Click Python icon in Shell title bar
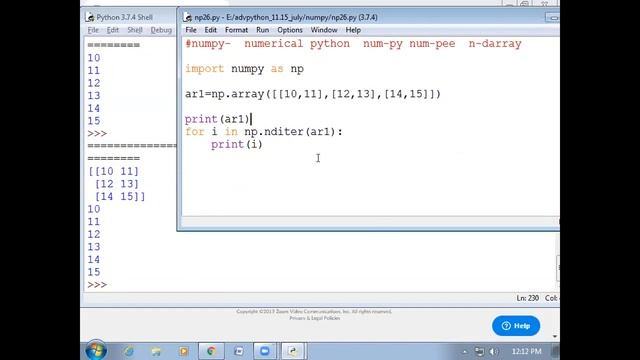This screenshot has width=640, height=360. (90, 17)
